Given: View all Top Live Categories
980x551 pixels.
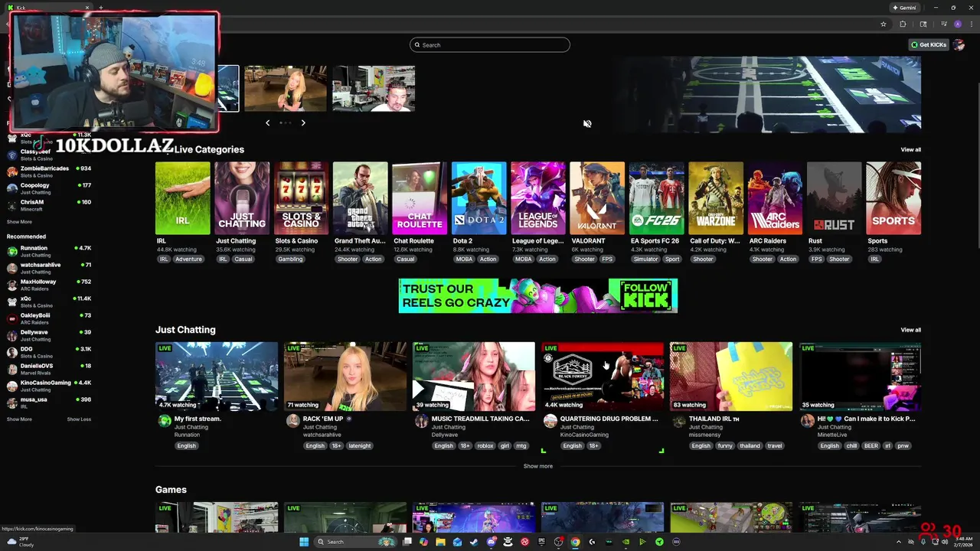Looking at the screenshot, I should tap(910, 149).
